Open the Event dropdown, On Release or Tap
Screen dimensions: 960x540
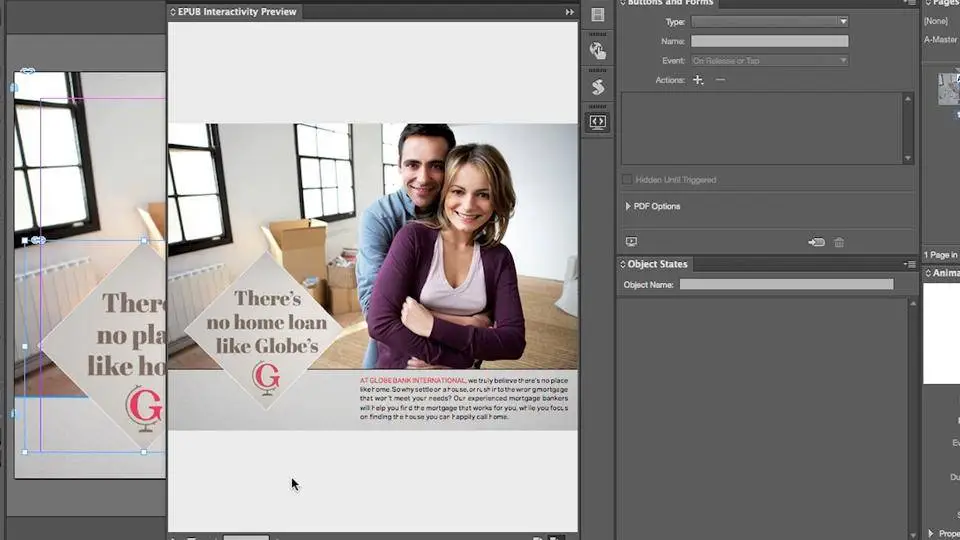click(770, 61)
